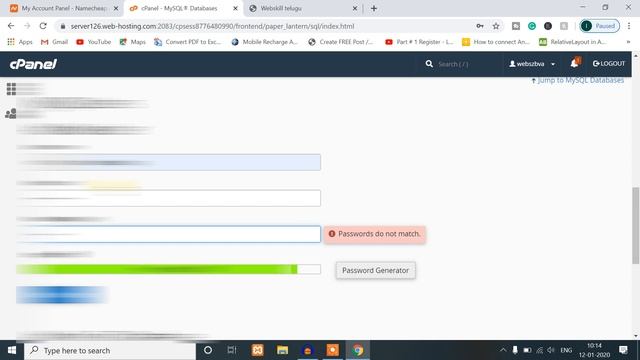Open File Explorer from the taskbar
The width and height of the screenshot is (640, 360).
[x=282, y=350]
